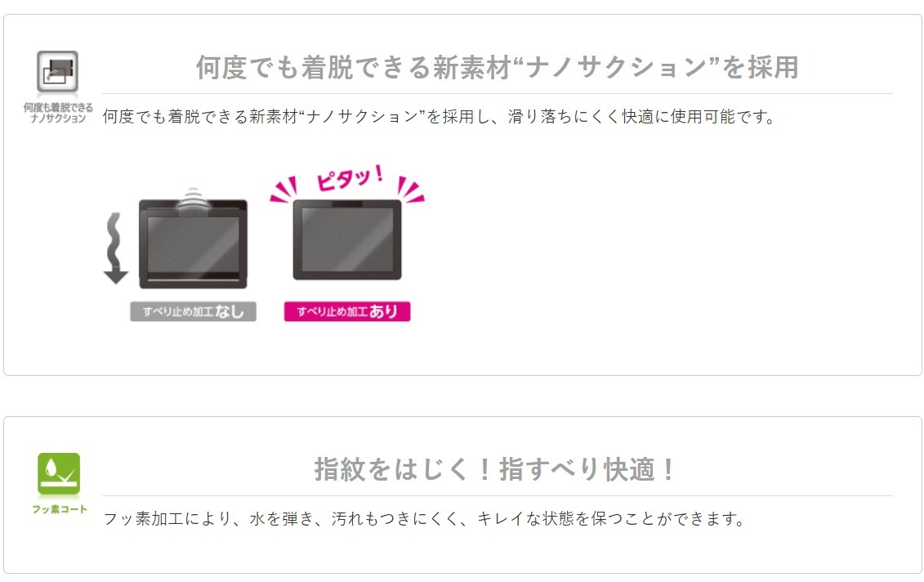Click the フッ素コート green caption text
This screenshot has width=924, height=582.
pos(59,509)
